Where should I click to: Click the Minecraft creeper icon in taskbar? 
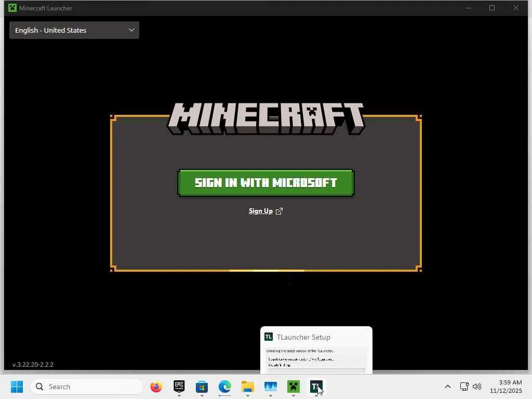point(294,387)
